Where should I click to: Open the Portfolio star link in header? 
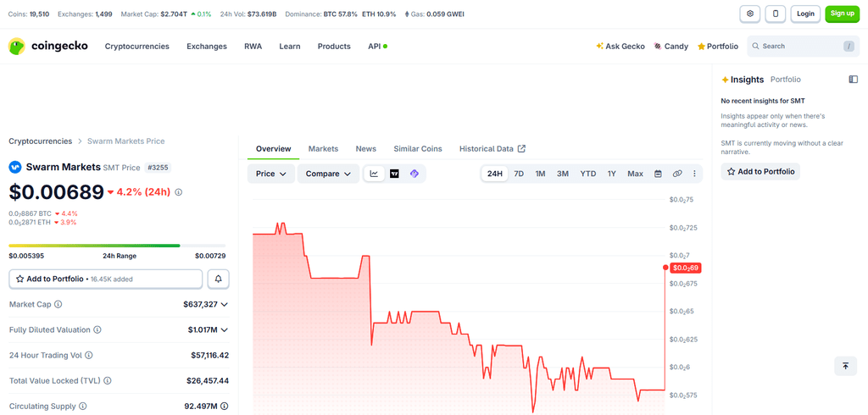tap(718, 47)
